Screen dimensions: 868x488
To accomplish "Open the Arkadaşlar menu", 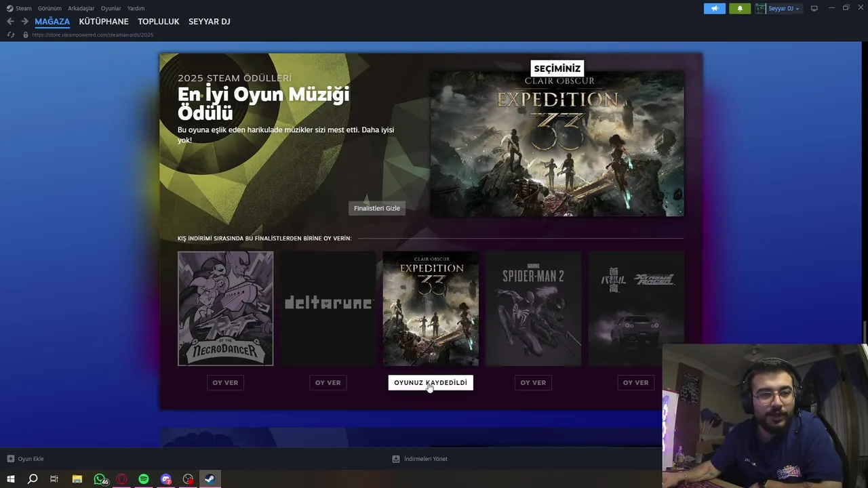I will (81, 8).
